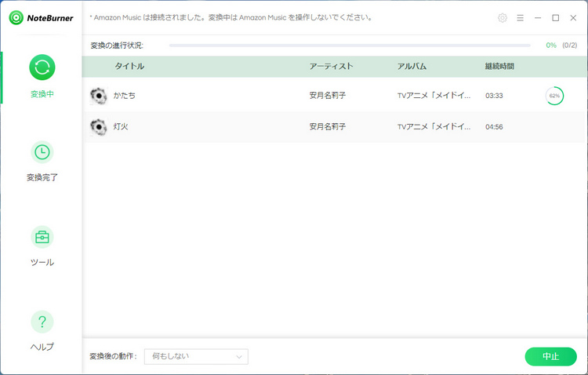
Task: Click the overall conversion progress bar
Action: [350, 46]
